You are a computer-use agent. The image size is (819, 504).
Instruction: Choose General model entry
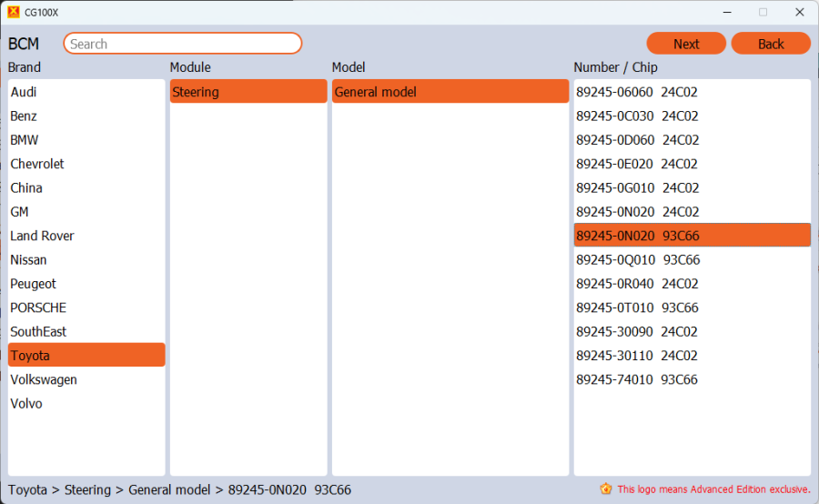(450, 92)
